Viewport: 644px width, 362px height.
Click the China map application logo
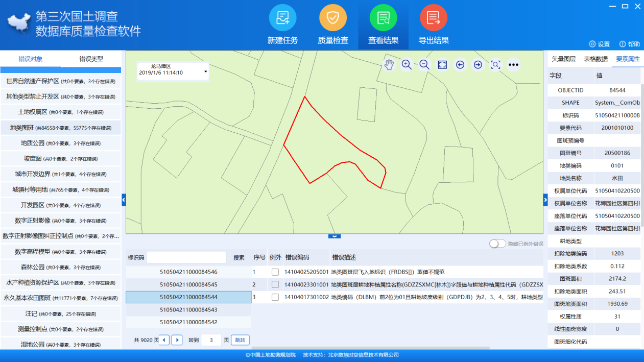point(19,23)
